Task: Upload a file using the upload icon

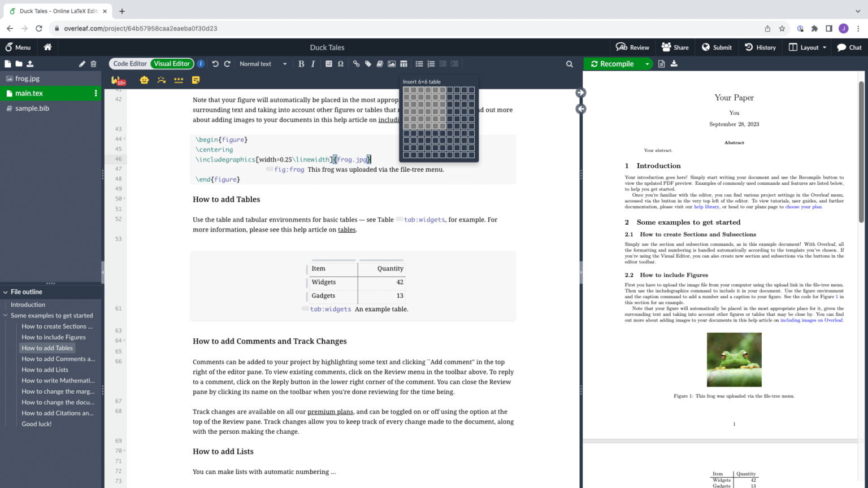Action: click(x=30, y=64)
